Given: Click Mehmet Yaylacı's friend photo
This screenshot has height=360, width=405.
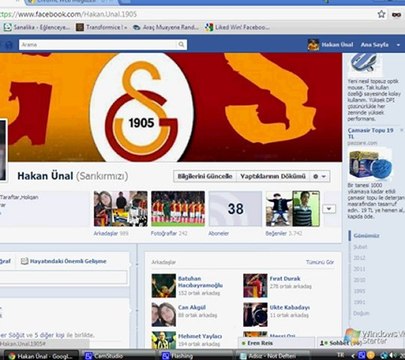Looking at the screenshot, I should pyautogui.click(x=164, y=340).
